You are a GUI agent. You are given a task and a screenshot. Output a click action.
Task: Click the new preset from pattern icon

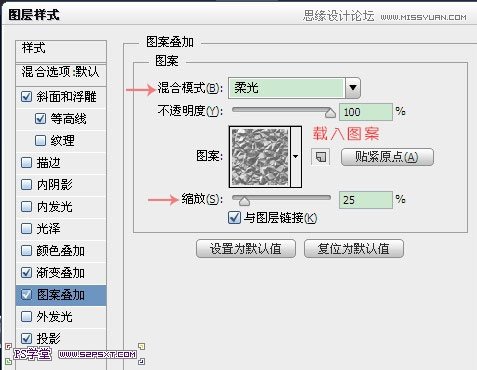[321, 157]
